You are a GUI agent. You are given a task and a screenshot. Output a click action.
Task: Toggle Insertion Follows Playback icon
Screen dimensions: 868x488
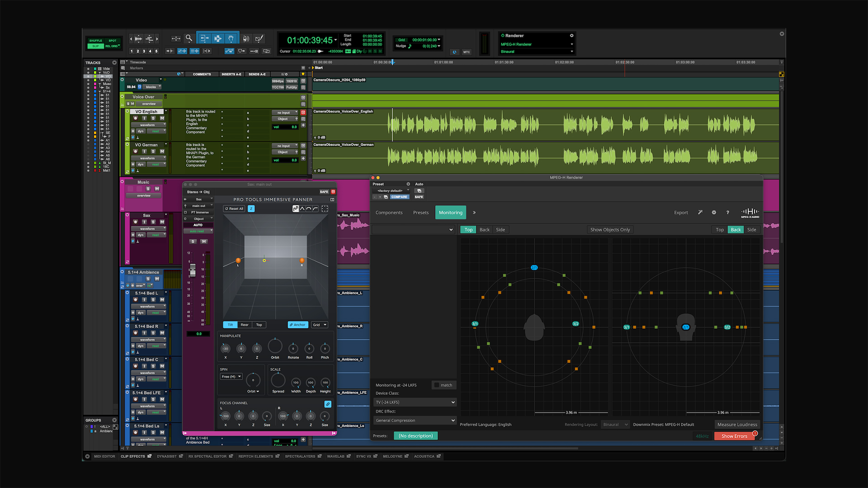207,51
